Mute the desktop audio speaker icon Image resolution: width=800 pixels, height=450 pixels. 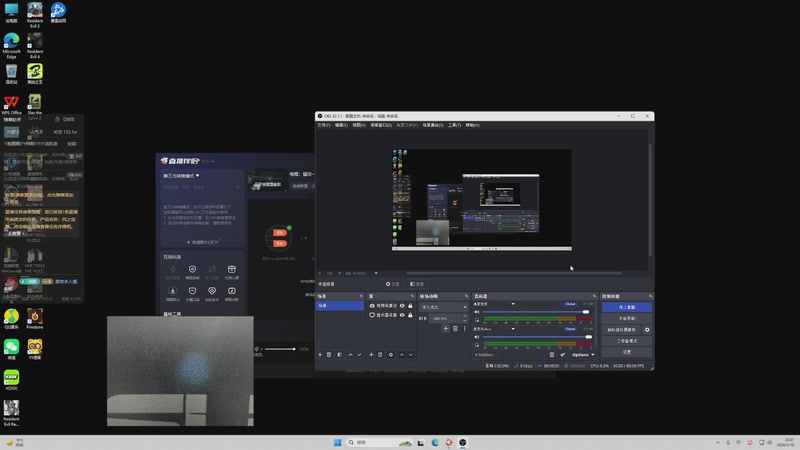(x=477, y=311)
